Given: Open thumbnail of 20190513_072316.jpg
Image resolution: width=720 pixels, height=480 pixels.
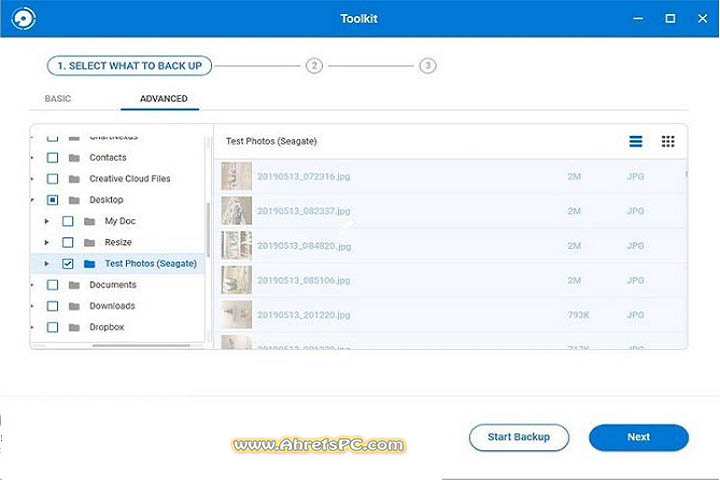Looking at the screenshot, I should tap(236, 176).
